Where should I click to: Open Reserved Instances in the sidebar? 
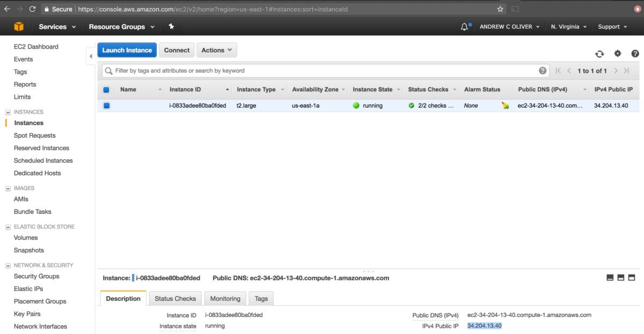point(41,148)
